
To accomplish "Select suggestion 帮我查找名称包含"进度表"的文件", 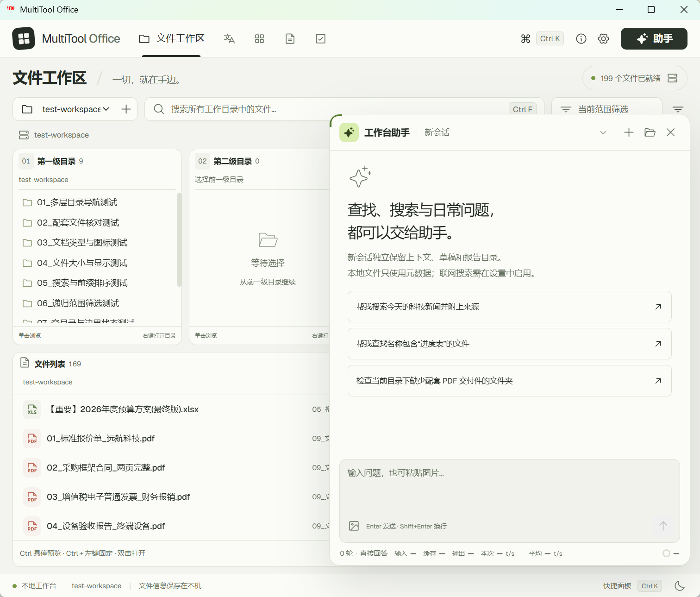I will coord(509,344).
